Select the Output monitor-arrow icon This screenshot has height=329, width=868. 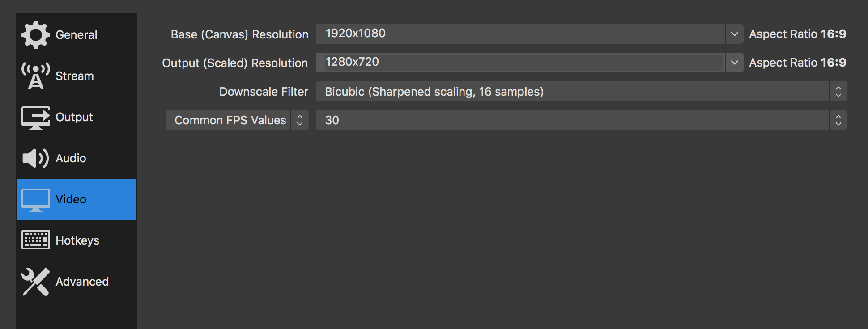[x=36, y=117]
